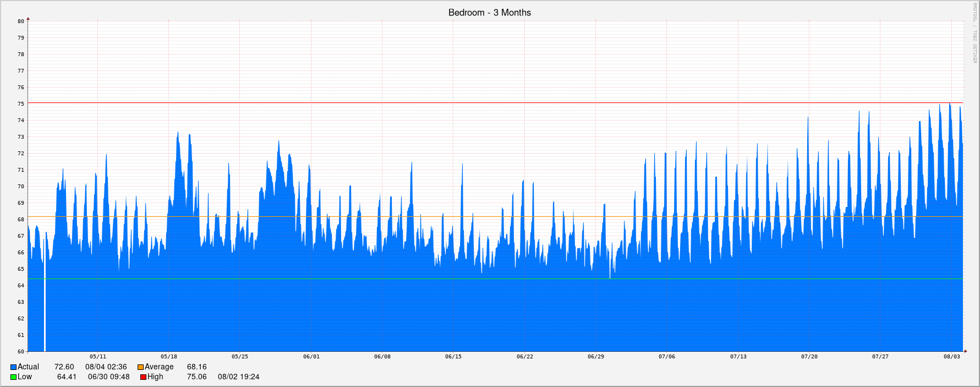Click the 06/08 date axis label
980x387 pixels.
point(382,357)
